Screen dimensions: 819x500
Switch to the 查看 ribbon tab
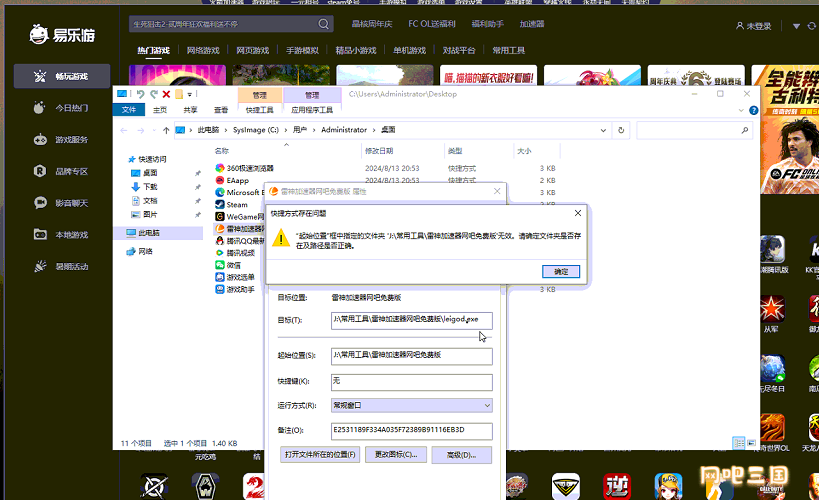click(221, 110)
